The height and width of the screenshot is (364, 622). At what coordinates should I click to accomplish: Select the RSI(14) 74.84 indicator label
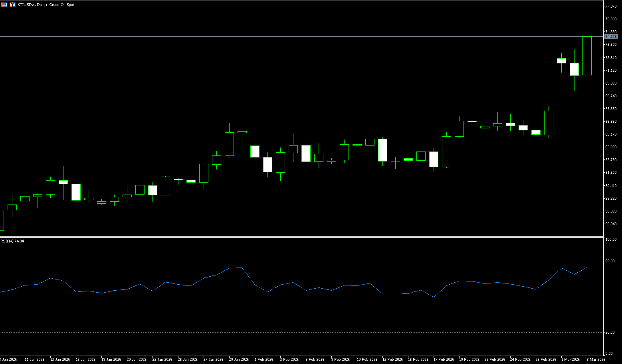[12, 241]
